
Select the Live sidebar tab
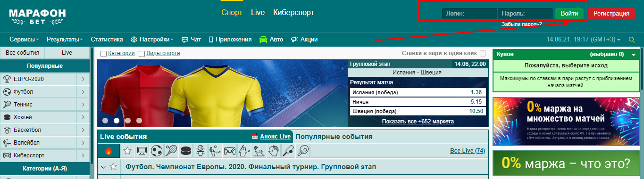67,53
